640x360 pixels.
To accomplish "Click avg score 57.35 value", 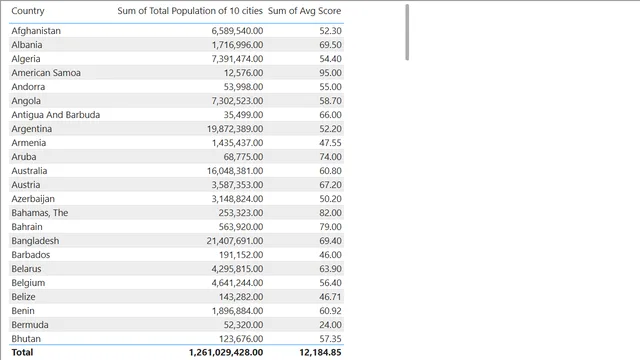I will point(330,339).
